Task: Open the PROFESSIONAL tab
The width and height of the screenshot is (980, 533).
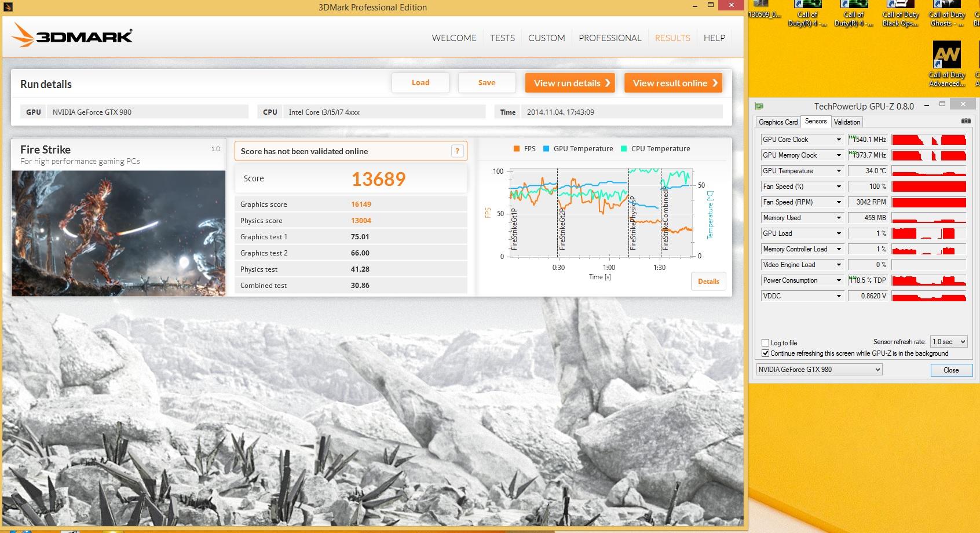Action: point(610,38)
